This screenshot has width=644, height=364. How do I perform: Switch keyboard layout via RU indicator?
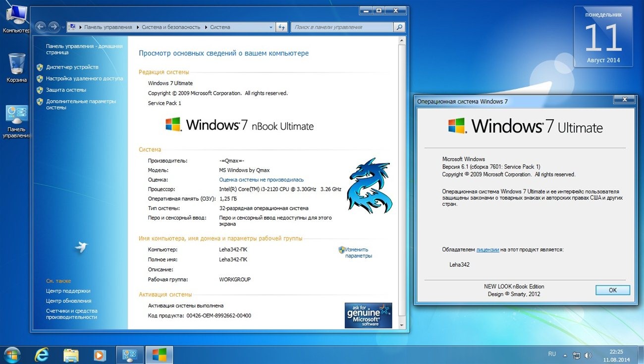point(552,354)
